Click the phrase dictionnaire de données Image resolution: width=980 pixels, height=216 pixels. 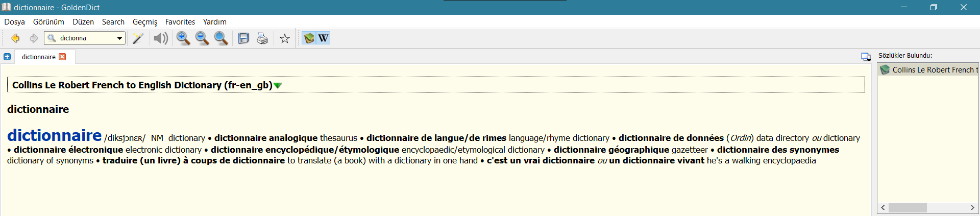pos(671,138)
